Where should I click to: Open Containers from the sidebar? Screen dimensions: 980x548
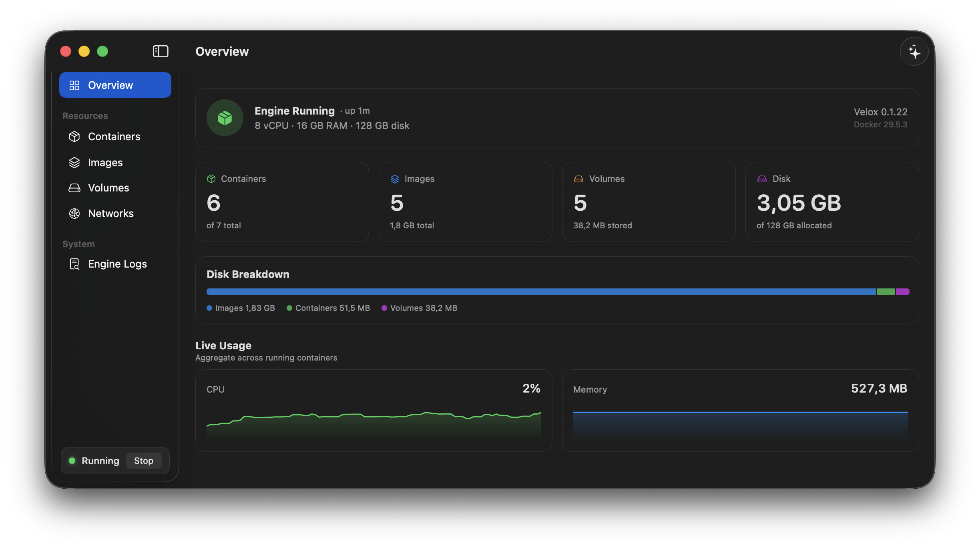pyautogui.click(x=115, y=137)
